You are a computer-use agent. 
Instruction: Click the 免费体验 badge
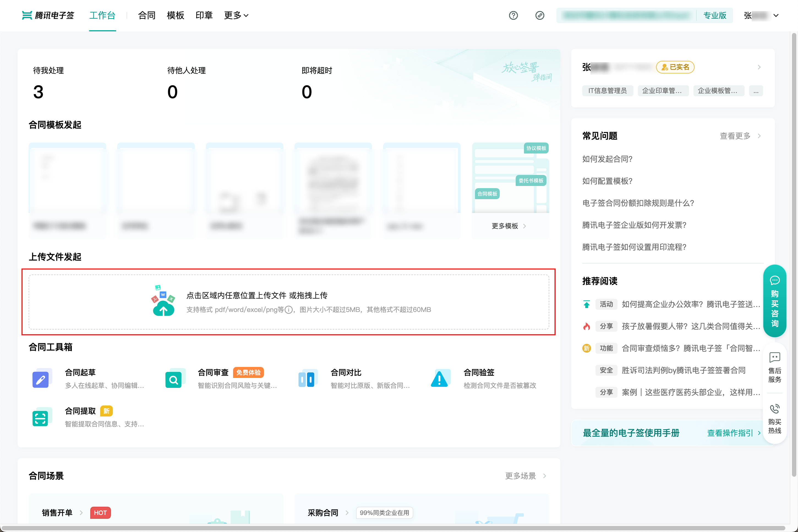[248, 372]
